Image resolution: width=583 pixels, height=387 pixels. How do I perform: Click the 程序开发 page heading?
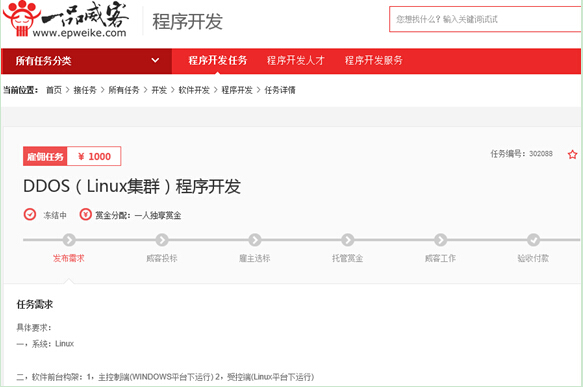(187, 21)
